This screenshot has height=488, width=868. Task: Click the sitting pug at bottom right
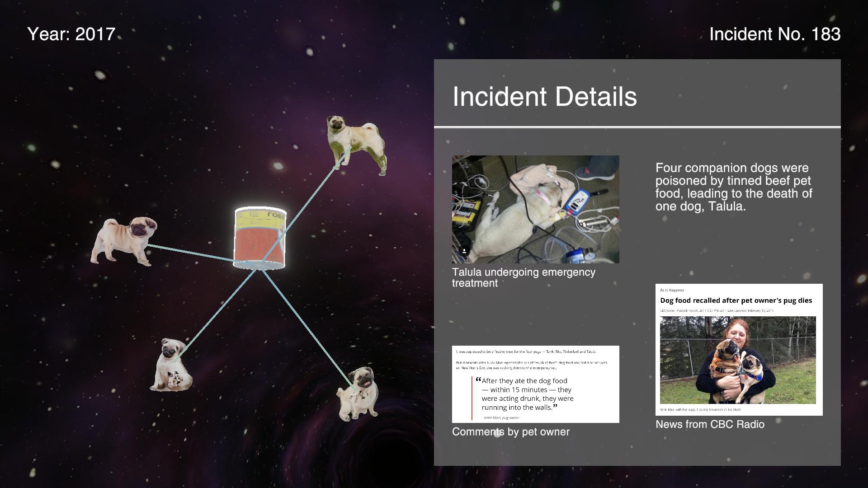(x=358, y=394)
